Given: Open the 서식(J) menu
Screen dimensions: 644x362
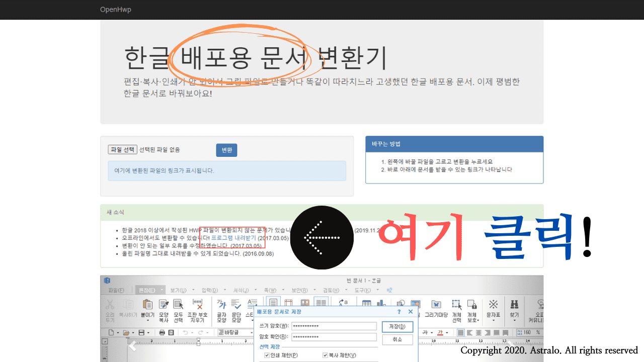Looking at the screenshot, I should (x=242, y=290).
